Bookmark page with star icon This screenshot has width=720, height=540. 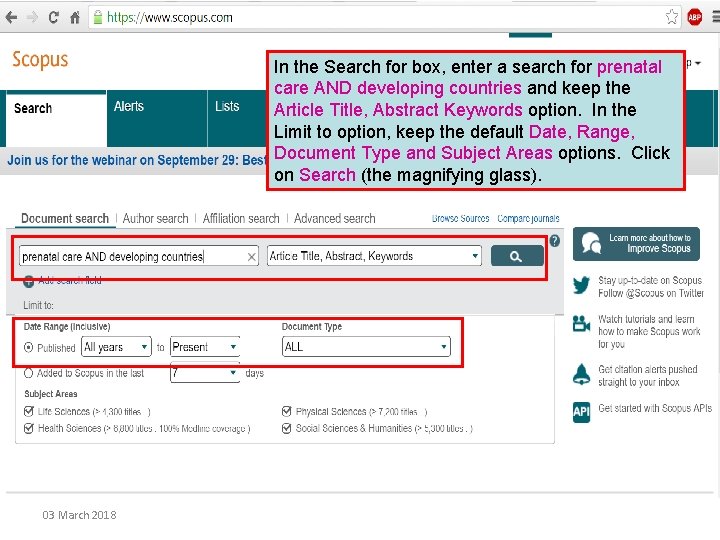(x=671, y=17)
